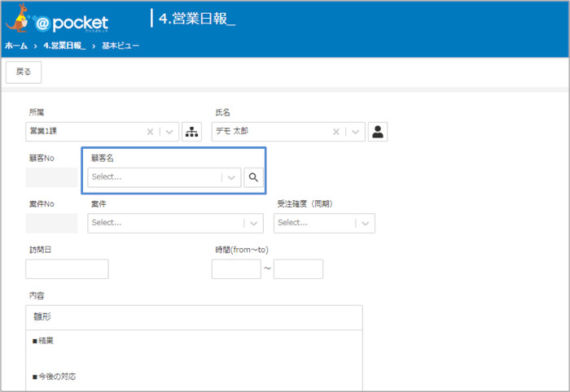Open the 案件 Select dropdown
The width and height of the screenshot is (570, 392).
(175, 223)
